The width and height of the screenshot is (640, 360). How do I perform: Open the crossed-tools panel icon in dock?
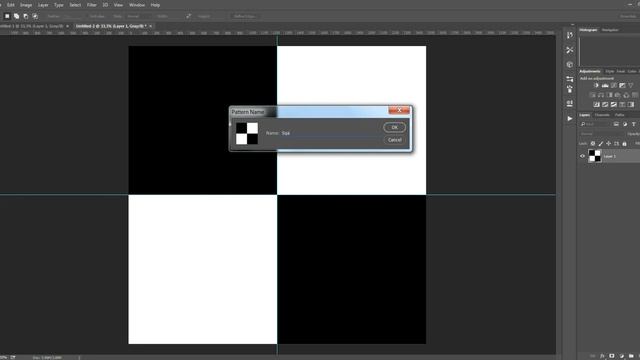point(570,50)
